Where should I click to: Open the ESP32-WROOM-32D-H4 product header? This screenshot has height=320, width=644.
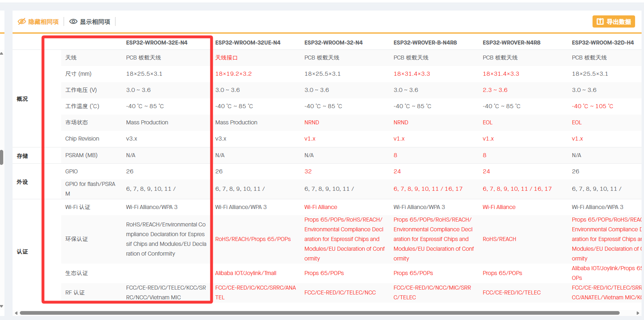[603, 43]
